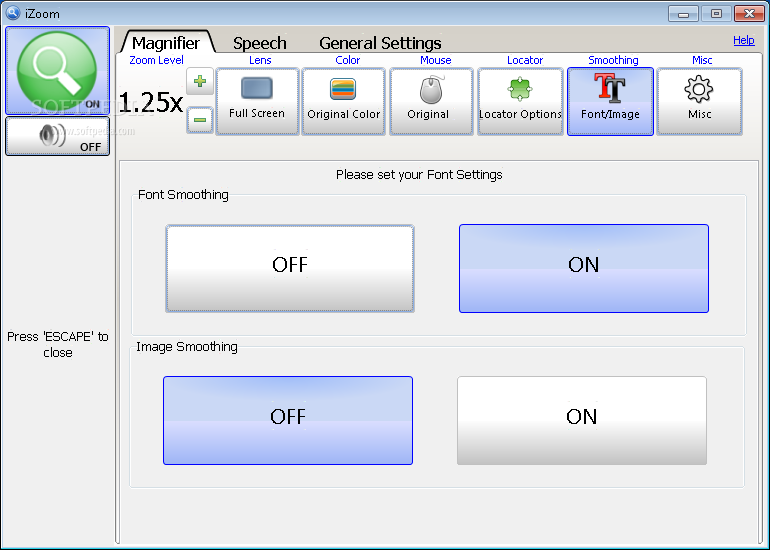This screenshot has height=550, width=770.
Task: Click the Mouse heading label
Action: pyautogui.click(x=435, y=60)
